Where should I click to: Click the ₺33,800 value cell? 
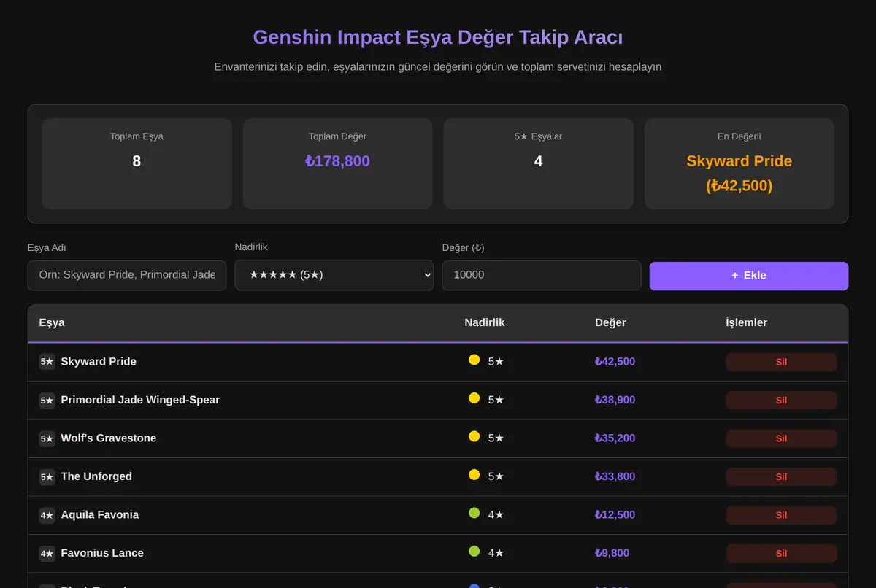(615, 476)
